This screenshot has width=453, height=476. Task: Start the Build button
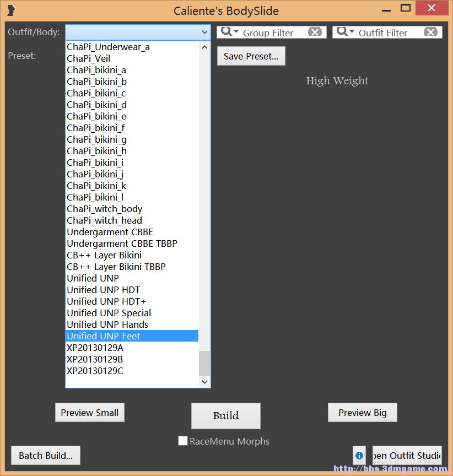point(226,415)
